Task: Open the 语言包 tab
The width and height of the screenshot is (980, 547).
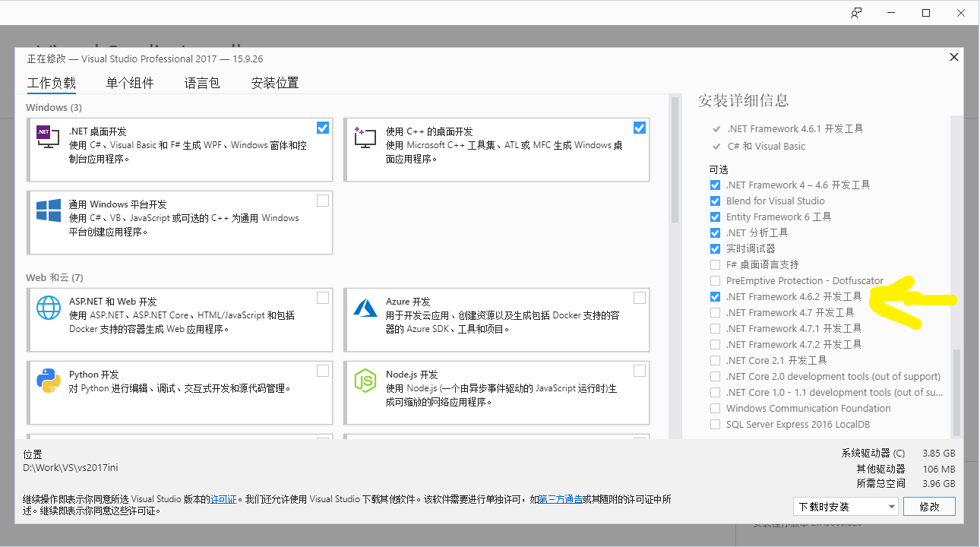Action: [202, 83]
